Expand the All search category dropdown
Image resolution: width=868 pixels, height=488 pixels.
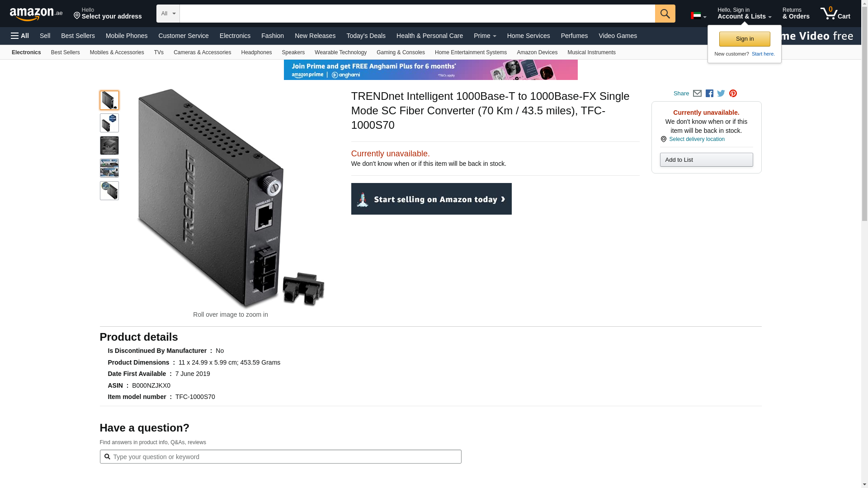tap(168, 14)
